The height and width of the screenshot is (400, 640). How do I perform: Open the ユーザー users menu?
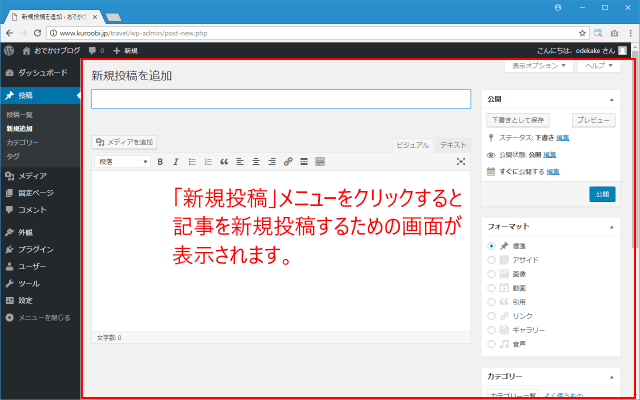click(x=40, y=267)
